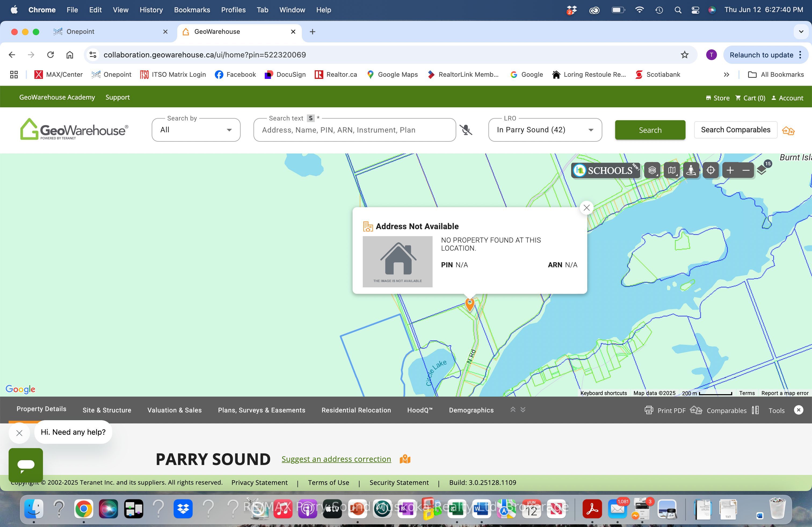Collapse panel with double down chevron
This screenshot has height=527, width=812.
[523, 409]
